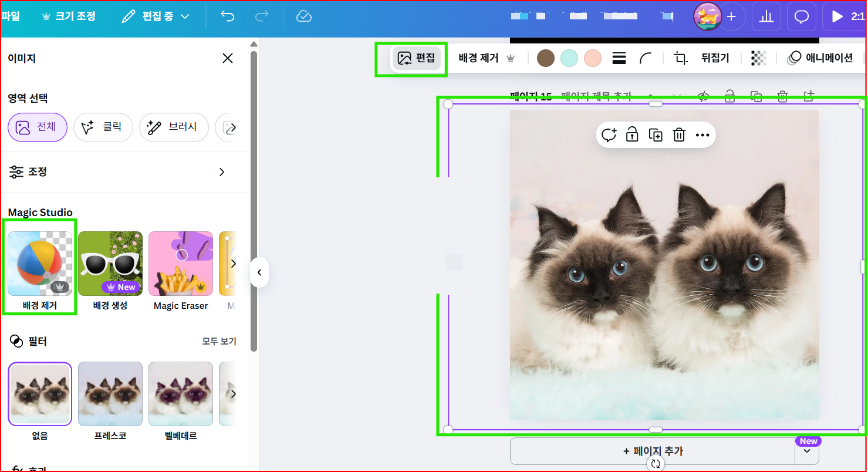The image size is (868, 472).
Task: Click the 애니메이션 icon in the toolbar
Action: pos(821,58)
